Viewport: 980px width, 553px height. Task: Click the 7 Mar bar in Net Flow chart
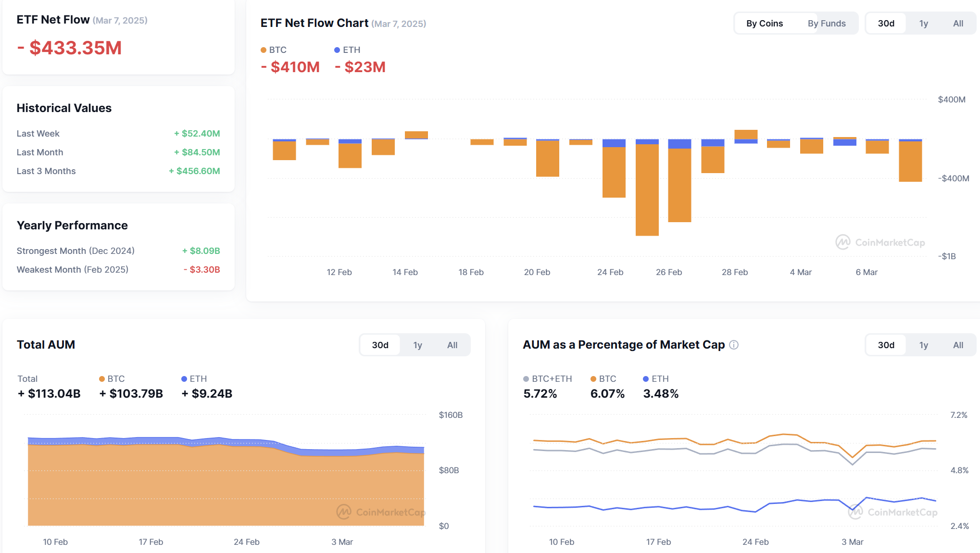pyautogui.click(x=910, y=161)
